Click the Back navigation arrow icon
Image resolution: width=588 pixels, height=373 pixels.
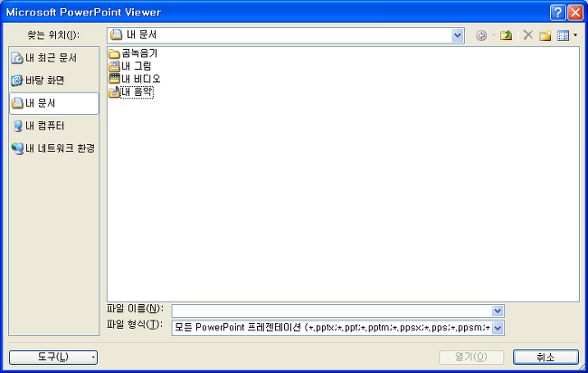click(481, 35)
